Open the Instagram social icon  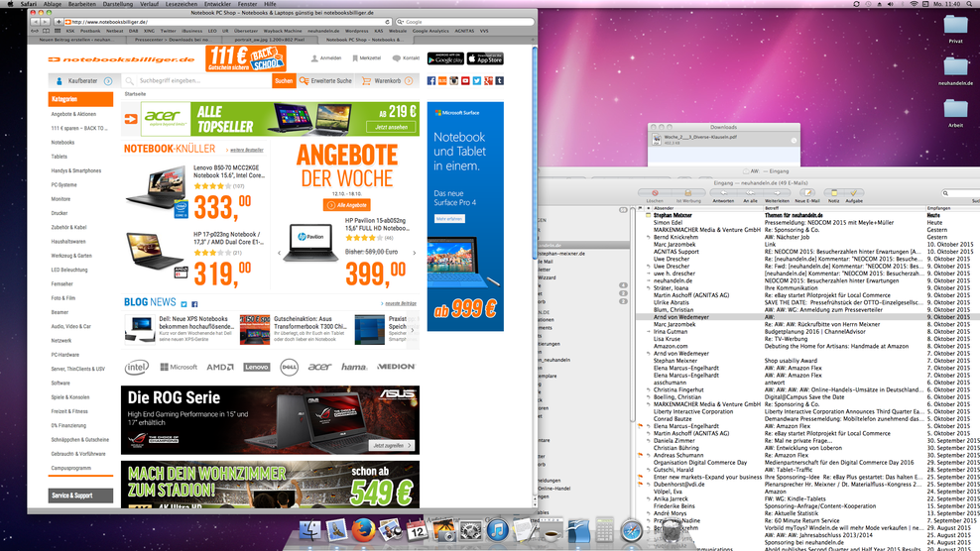point(453,80)
